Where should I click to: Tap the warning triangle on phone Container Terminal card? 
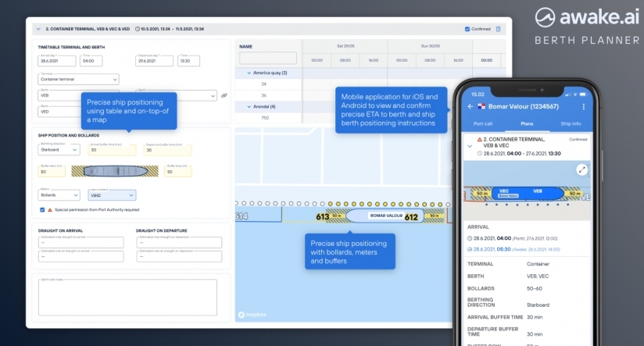[479, 140]
